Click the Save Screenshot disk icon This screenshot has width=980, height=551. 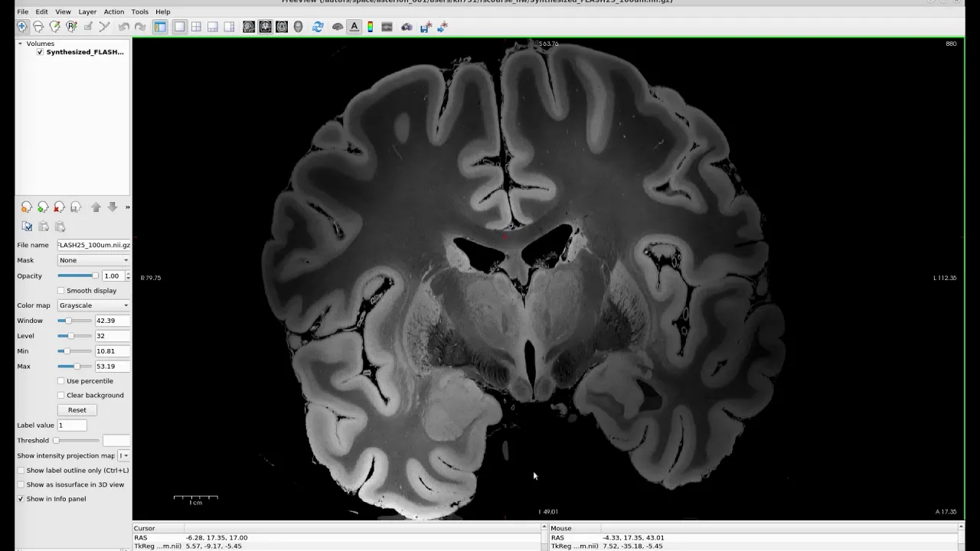pyautogui.click(x=426, y=27)
